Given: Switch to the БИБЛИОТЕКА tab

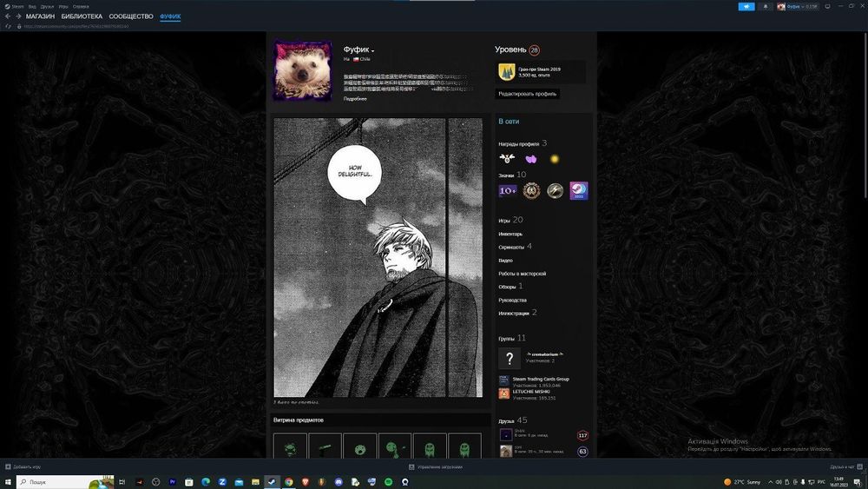Looking at the screenshot, I should tap(82, 17).
